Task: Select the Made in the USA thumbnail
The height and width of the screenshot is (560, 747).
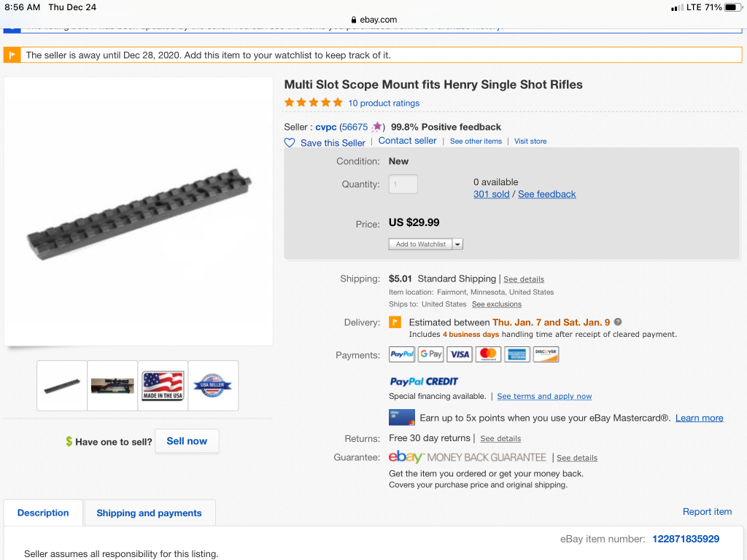Action: click(163, 385)
